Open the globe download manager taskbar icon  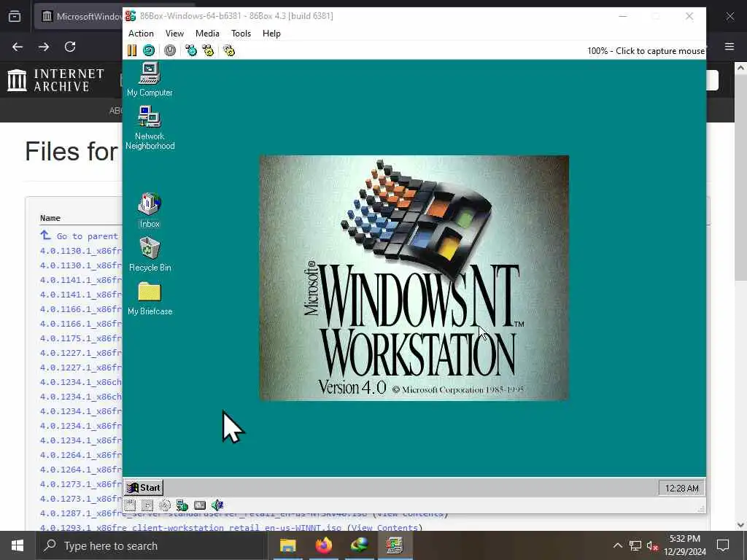point(359,545)
